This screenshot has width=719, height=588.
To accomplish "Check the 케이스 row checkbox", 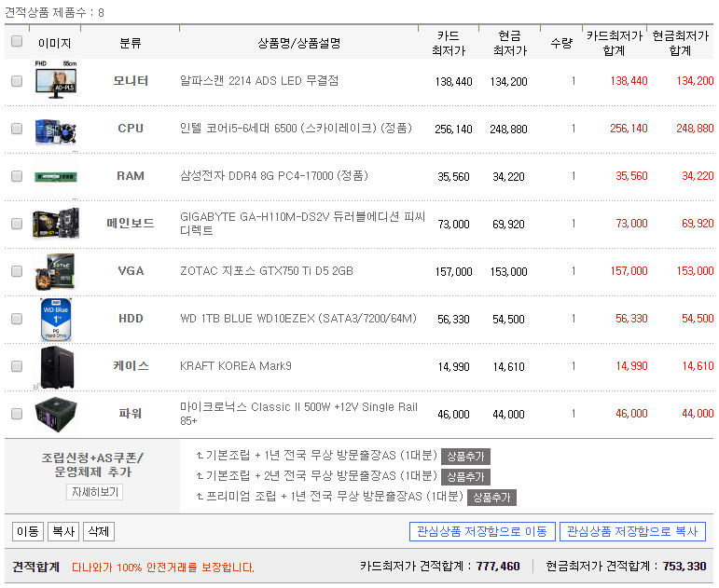I will point(17,366).
